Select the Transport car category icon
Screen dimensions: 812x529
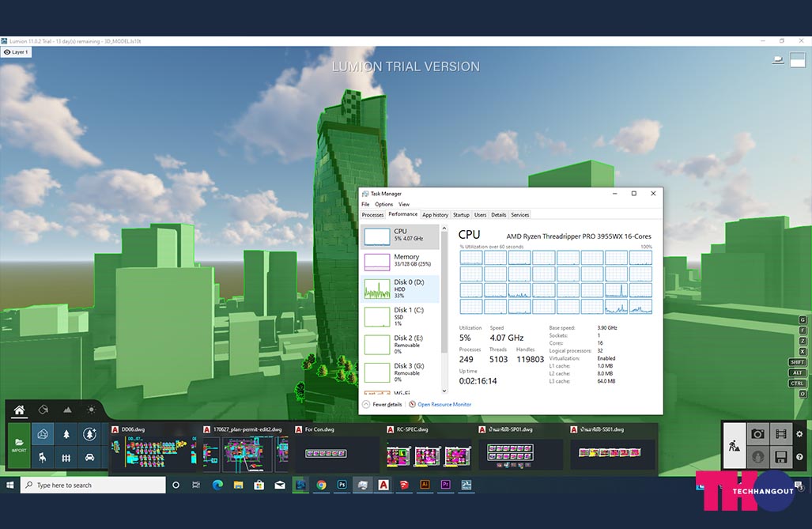pos(89,458)
